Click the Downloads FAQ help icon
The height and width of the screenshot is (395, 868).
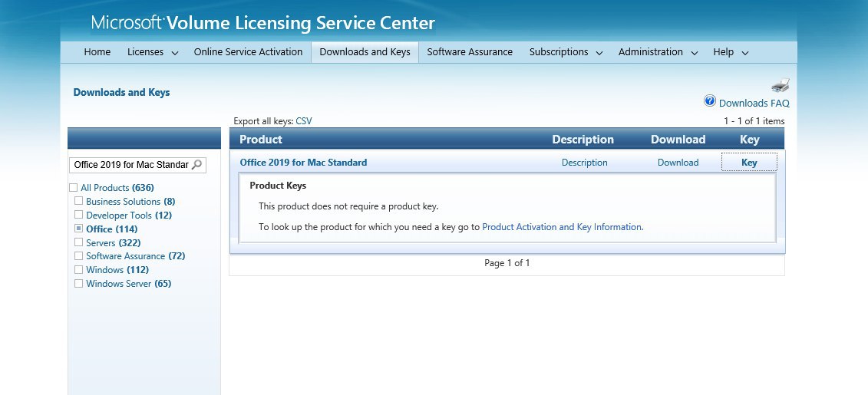tap(710, 100)
